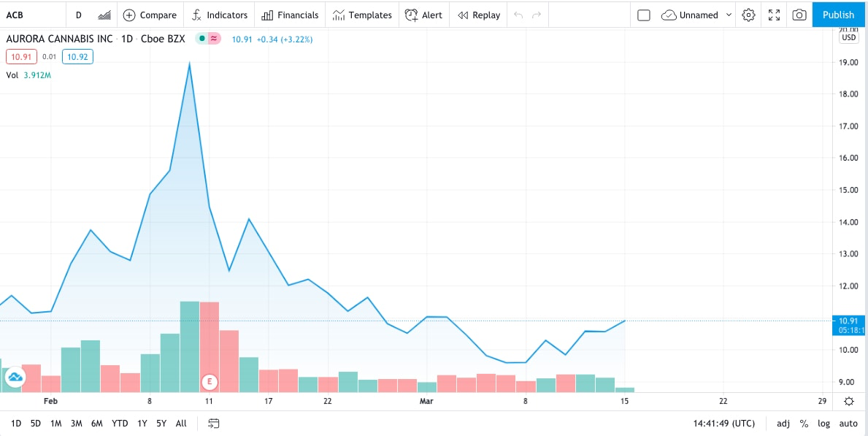
Task: Open the E earnings marker
Action: (210, 381)
